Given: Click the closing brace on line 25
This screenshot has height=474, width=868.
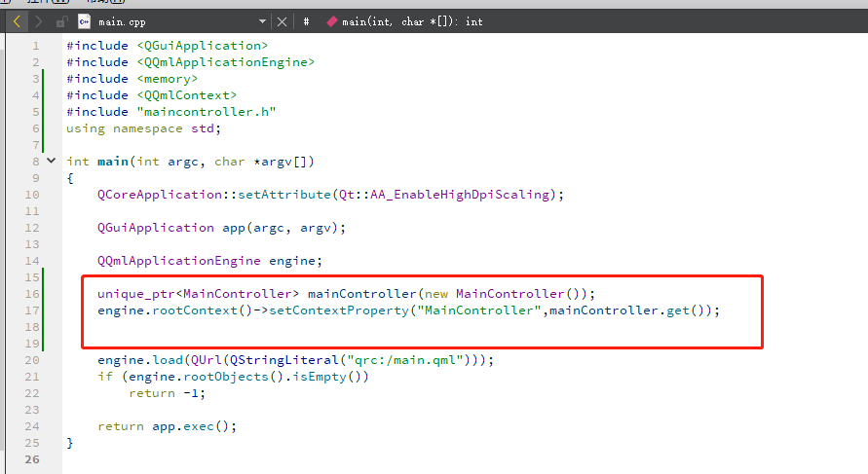Looking at the screenshot, I should point(70,443).
